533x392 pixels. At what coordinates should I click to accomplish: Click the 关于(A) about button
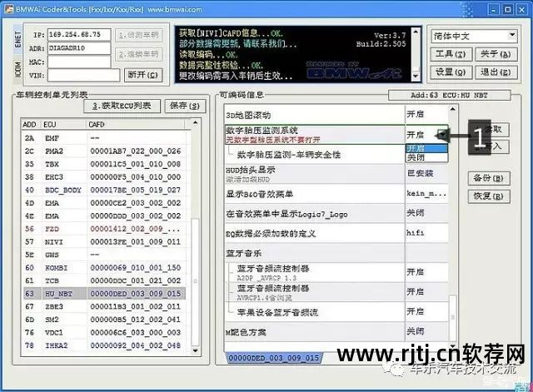(496, 54)
